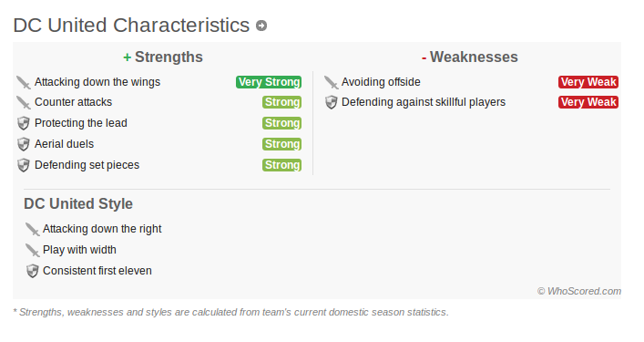
Task: Click sword icon beside Counter attacks
Action: (x=24, y=102)
